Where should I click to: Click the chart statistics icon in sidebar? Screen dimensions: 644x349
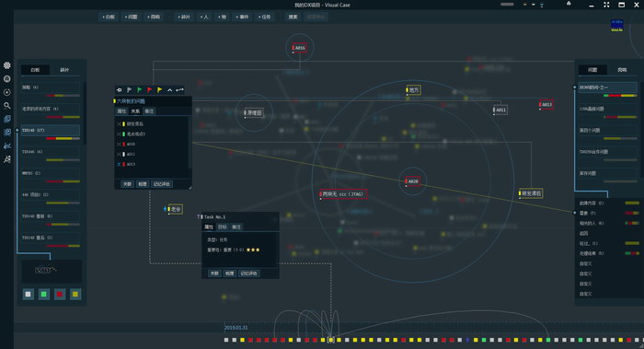coord(7,145)
